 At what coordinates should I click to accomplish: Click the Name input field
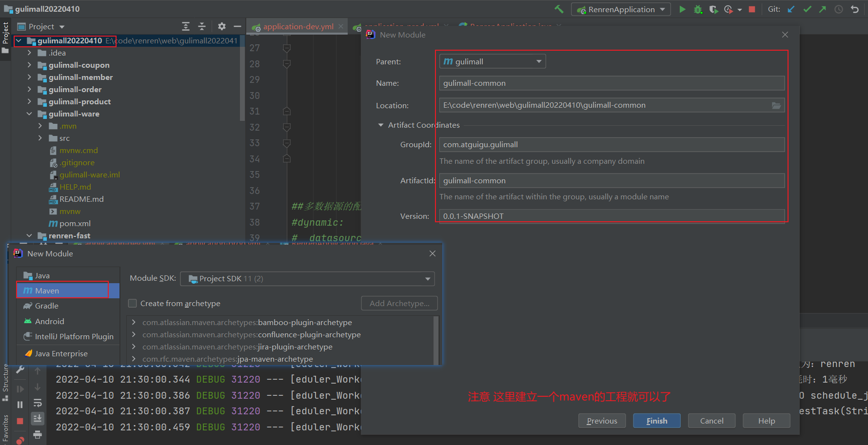612,83
